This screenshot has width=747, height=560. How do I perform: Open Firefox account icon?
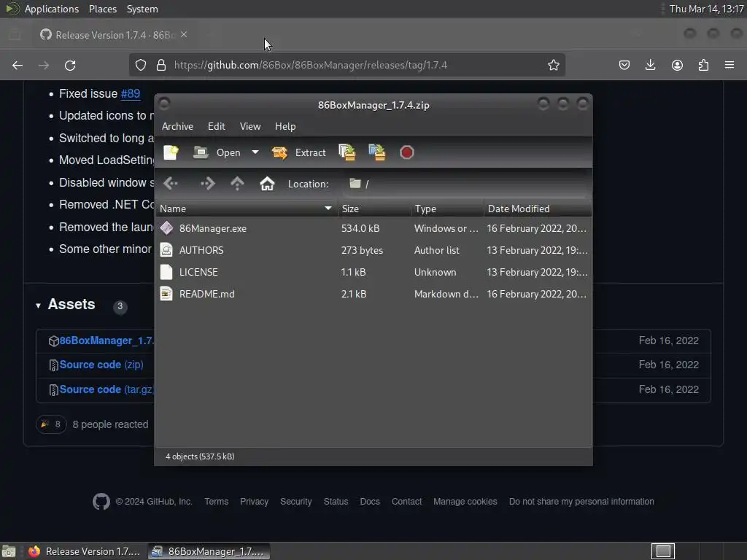pyautogui.click(x=677, y=65)
